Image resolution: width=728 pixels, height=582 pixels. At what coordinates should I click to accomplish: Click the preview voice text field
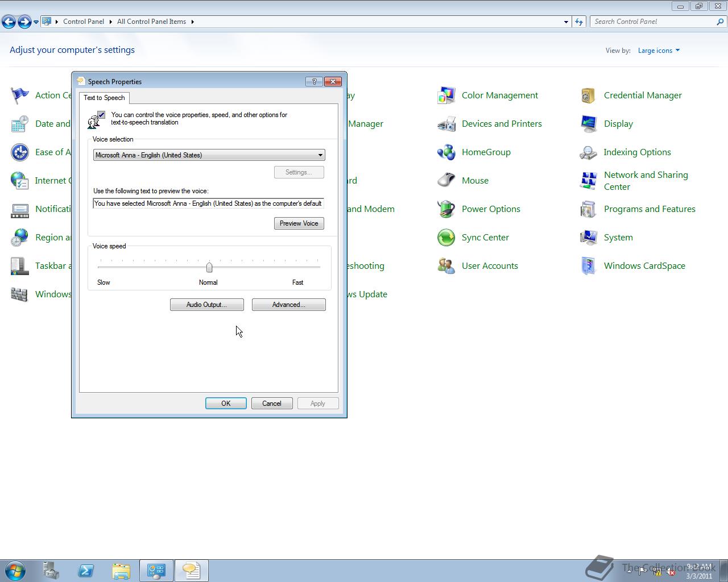click(209, 203)
